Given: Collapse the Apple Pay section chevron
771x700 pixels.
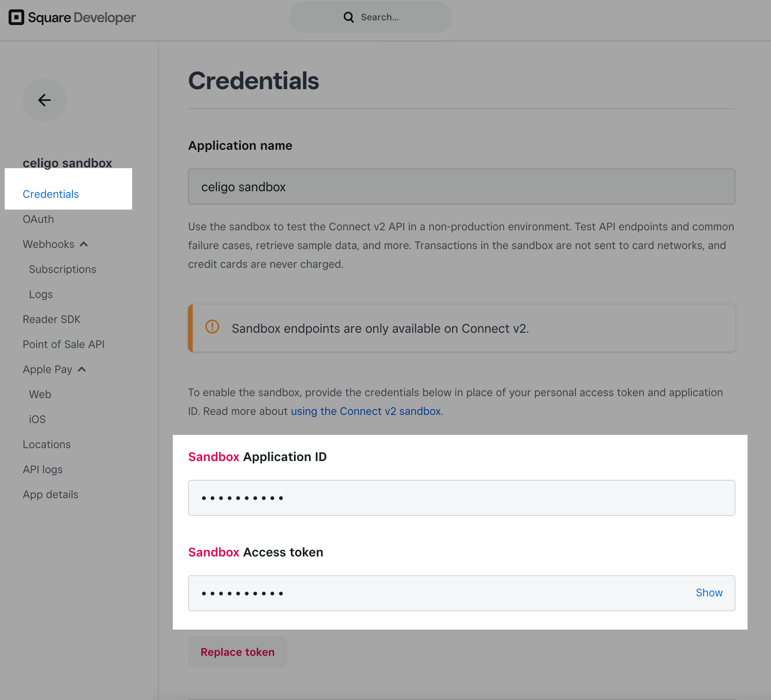Looking at the screenshot, I should click(x=82, y=370).
